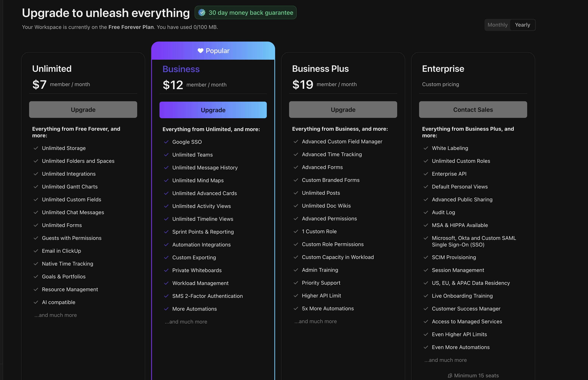Click '...and much more' under Business plan
This screenshot has width=588, height=380.
click(x=186, y=321)
